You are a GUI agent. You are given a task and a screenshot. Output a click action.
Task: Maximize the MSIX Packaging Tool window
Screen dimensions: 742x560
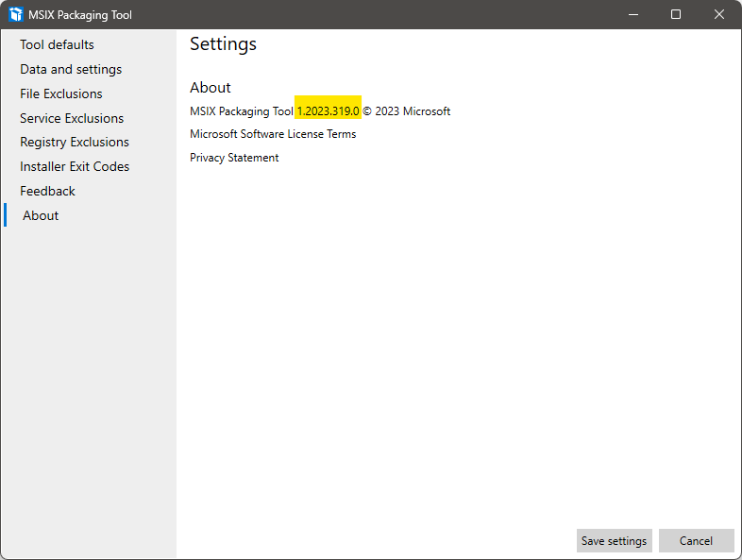pyautogui.click(x=676, y=14)
